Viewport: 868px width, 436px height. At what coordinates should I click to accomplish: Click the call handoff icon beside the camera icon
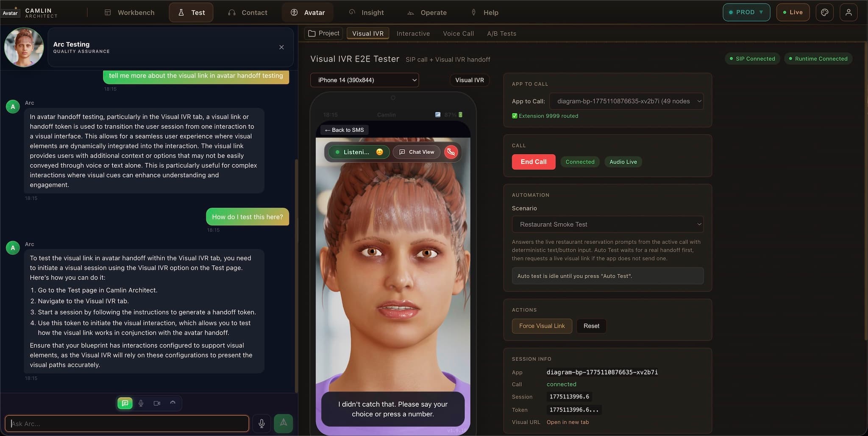click(173, 403)
